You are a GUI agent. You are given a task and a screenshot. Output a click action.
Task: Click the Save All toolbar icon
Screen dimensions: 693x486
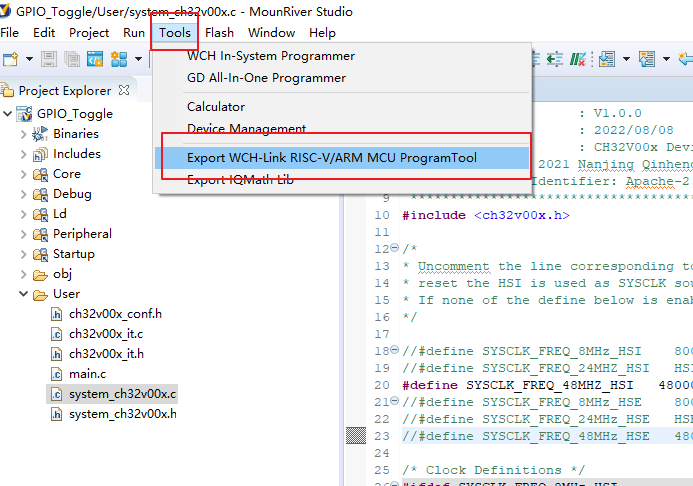71,60
